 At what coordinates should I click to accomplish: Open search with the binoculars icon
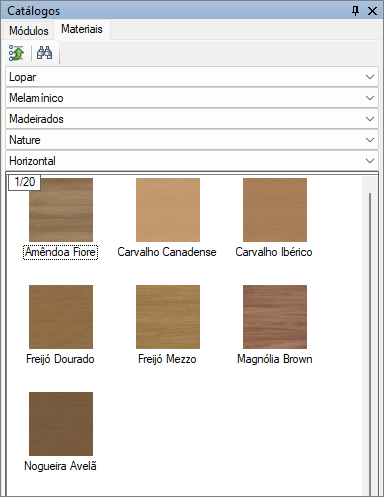click(44, 53)
